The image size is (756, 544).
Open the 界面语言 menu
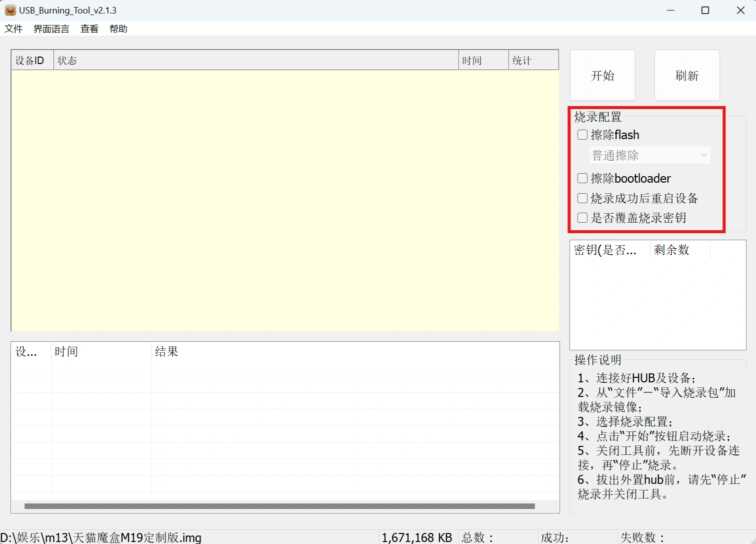coord(51,29)
